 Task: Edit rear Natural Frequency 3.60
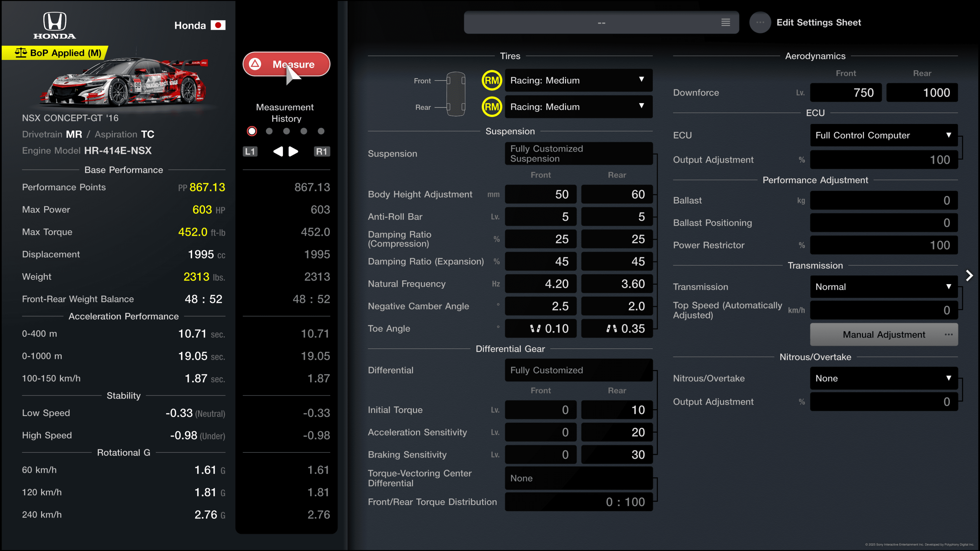[x=617, y=284]
